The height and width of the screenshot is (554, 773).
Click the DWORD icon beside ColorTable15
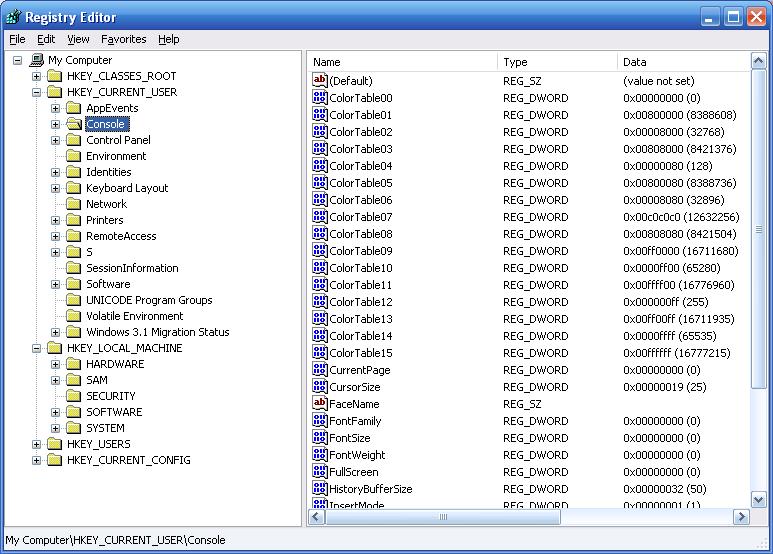[320, 352]
